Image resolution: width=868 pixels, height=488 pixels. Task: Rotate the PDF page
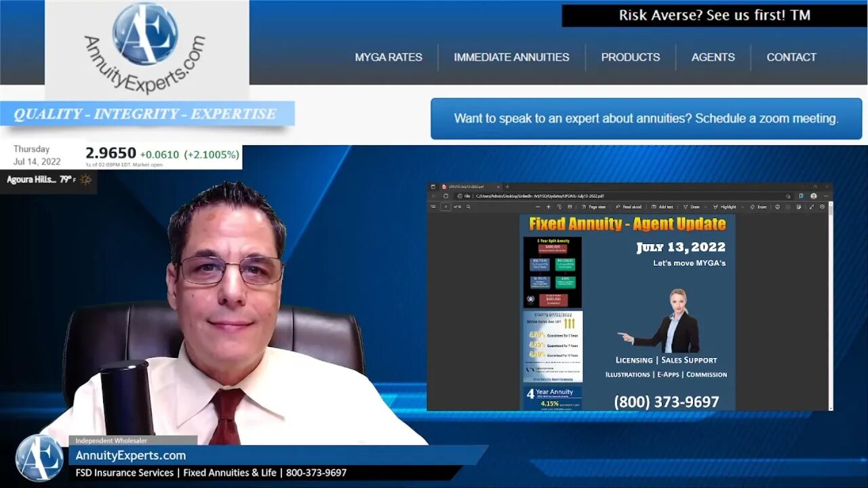pyautogui.click(x=559, y=207)
